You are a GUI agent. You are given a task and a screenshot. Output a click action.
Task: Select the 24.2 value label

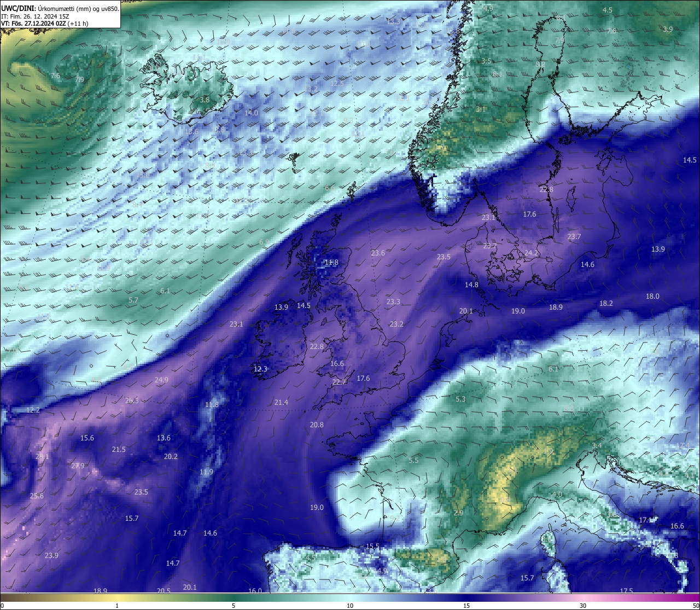pyautogui.click(x=531, y=253)
